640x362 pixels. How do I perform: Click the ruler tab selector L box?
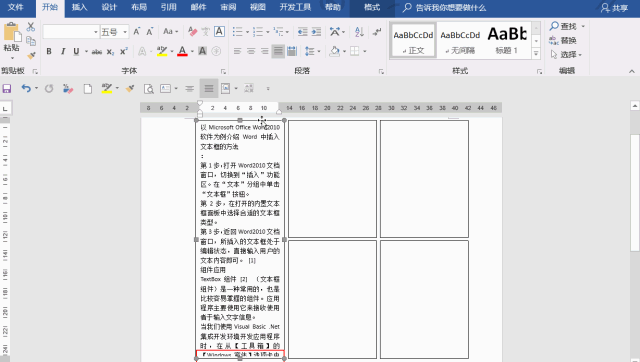coord(5,109)
